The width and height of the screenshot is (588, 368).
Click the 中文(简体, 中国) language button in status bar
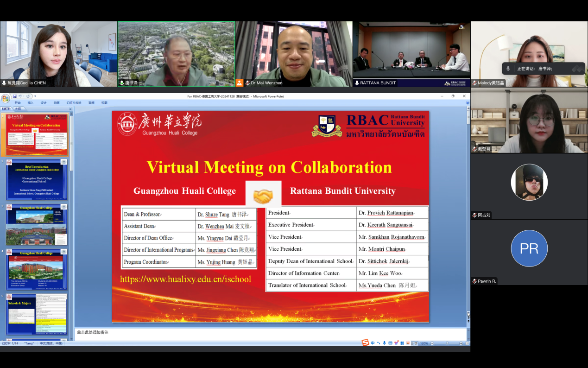coord(51,343)
